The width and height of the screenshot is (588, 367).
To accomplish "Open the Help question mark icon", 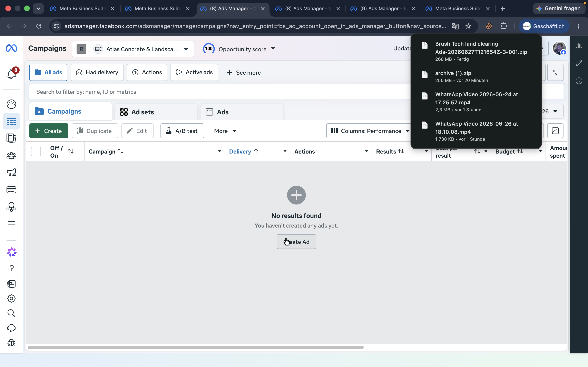I will (x=11, y=268).
